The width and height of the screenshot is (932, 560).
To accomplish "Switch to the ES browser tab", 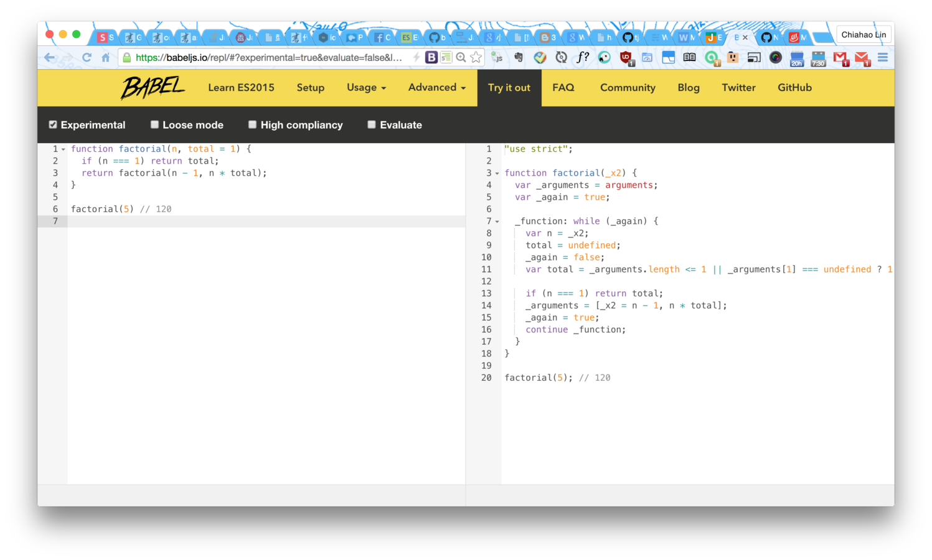I will click(410, 37).
